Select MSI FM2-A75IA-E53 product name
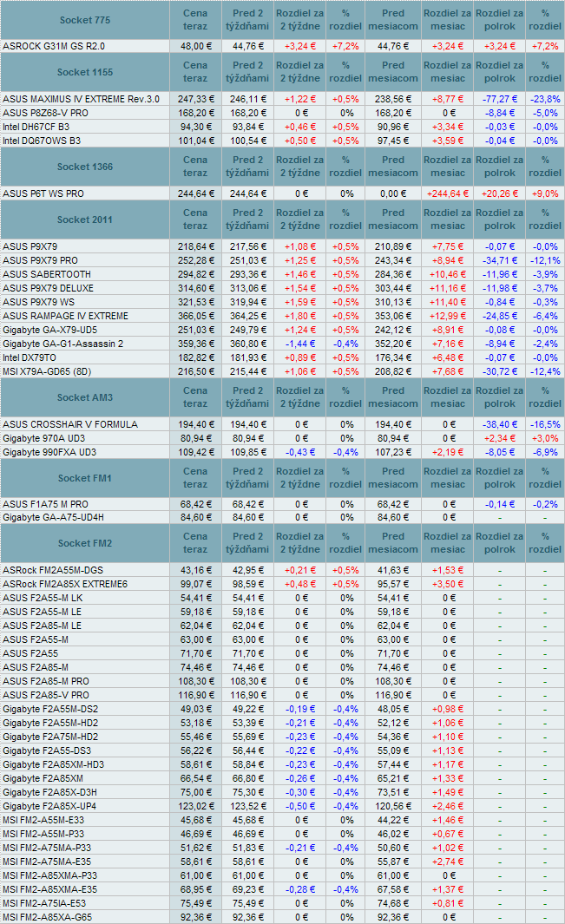This screenshot has width=565, height=924. [x=44, y=903]
